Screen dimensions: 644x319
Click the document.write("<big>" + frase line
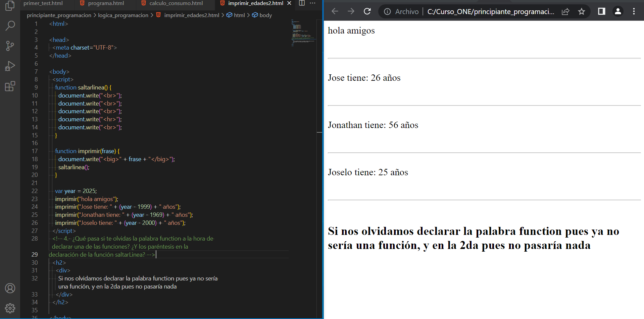116,159
